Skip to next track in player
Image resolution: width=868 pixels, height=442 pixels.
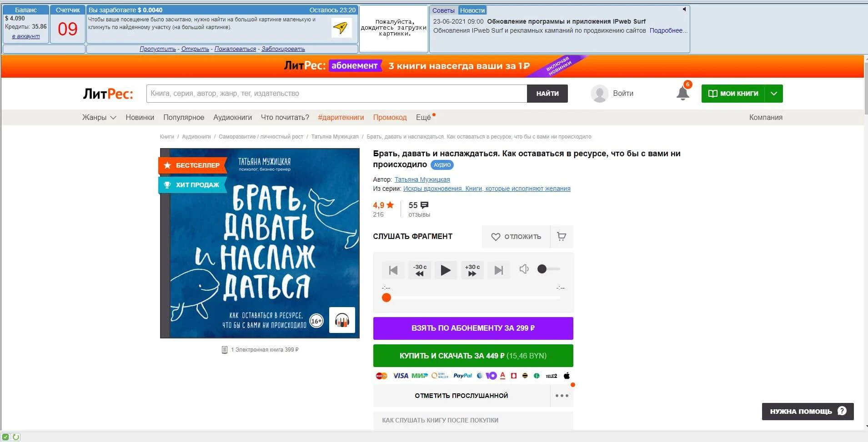pyautogui.click(x=498, y=270)
